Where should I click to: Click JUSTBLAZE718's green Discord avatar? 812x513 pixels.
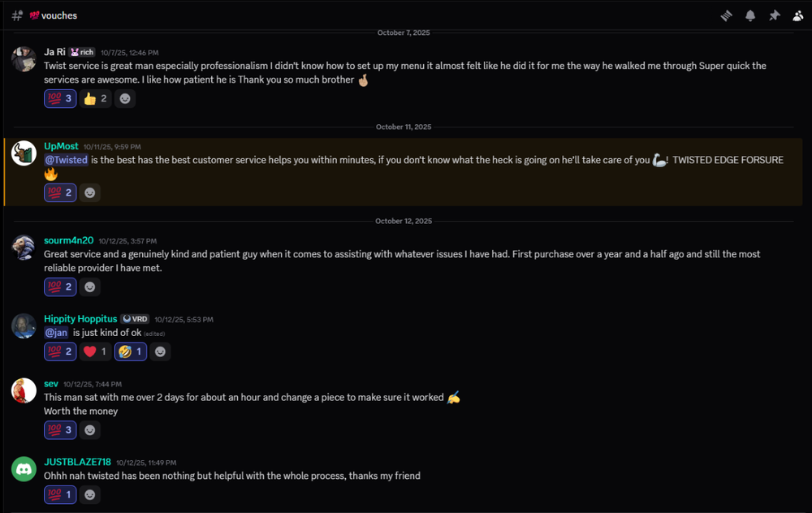24,468
